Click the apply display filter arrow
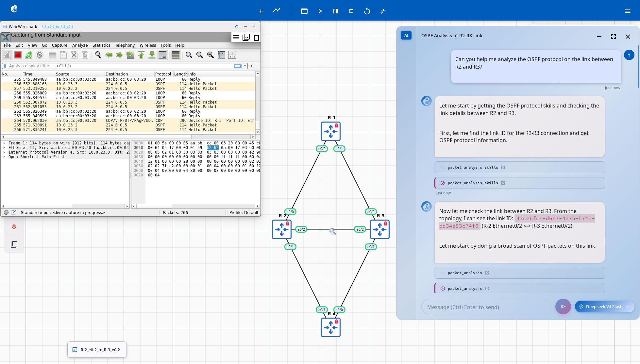640x364 pixels. (238, 66)
